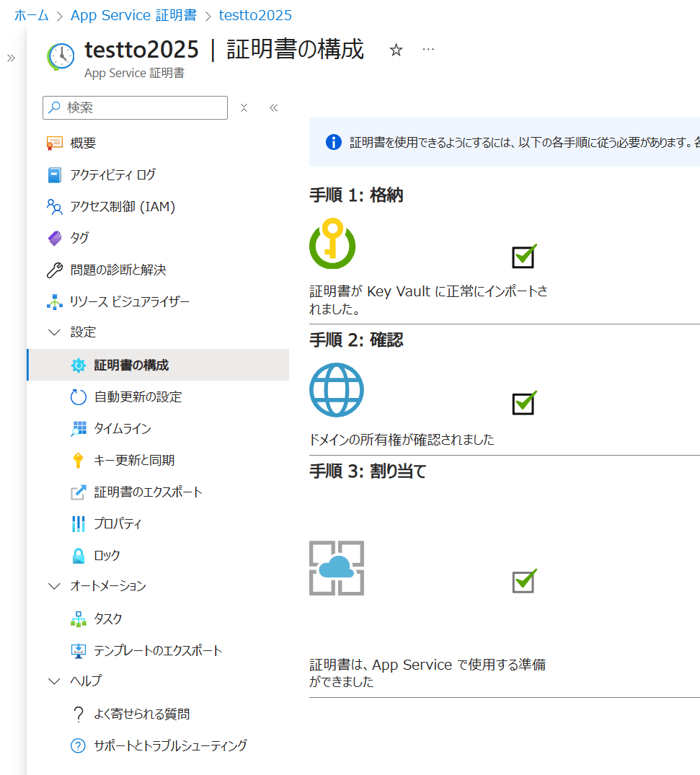700x775 pixels.
Task: Click the Key Vault key icon
Action: point(332,243)
